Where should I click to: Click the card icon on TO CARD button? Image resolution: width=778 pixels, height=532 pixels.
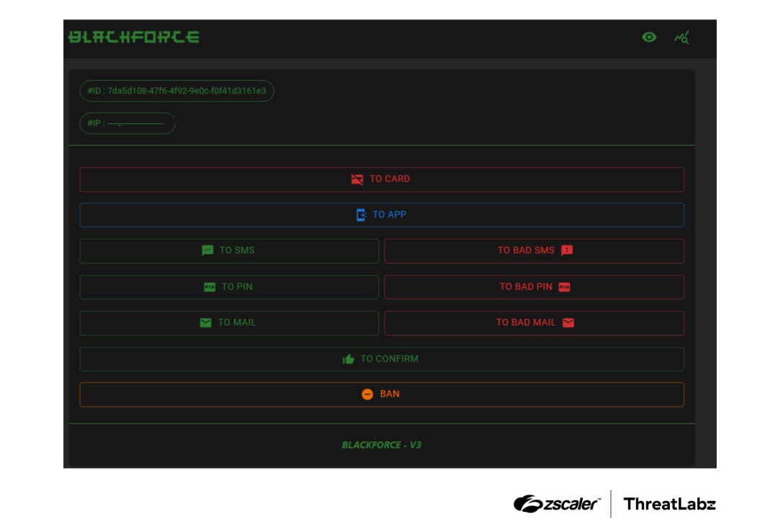pos(357,179)
